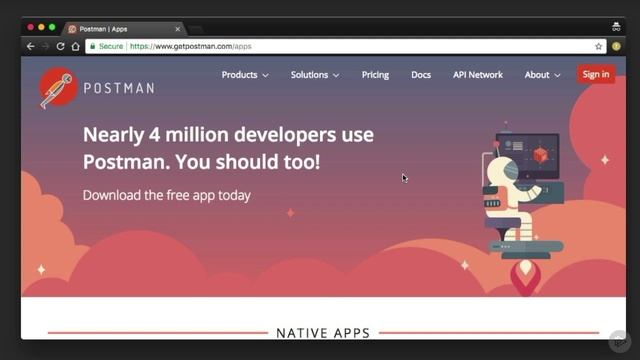Screen dimensions: 640x360
Task: Click the round overlay button at bottom-right corner
Action: coord(620,341)
